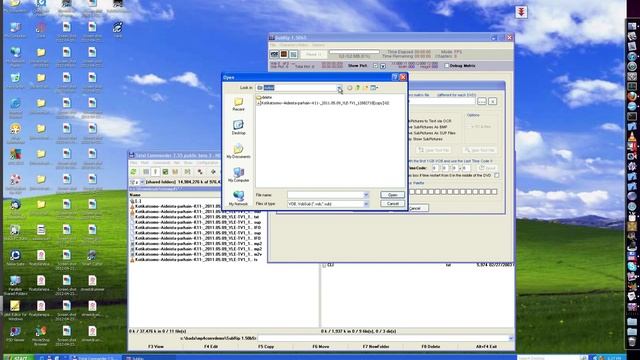Screen dimensions: 640x360
Task: Select the .m2v Kotikatsomo file in Total Commander
Action: pyautogui.click(x=196, y=254)
